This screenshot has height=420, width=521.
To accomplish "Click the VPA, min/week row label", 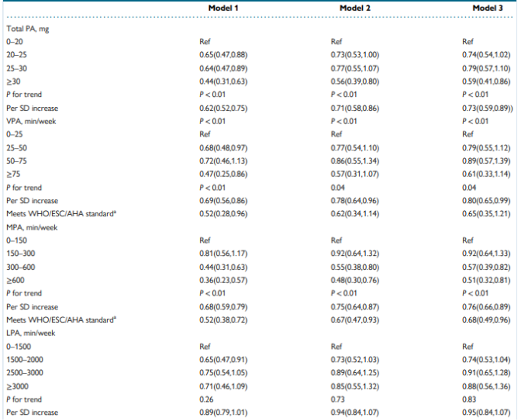I will coord(31,121).
